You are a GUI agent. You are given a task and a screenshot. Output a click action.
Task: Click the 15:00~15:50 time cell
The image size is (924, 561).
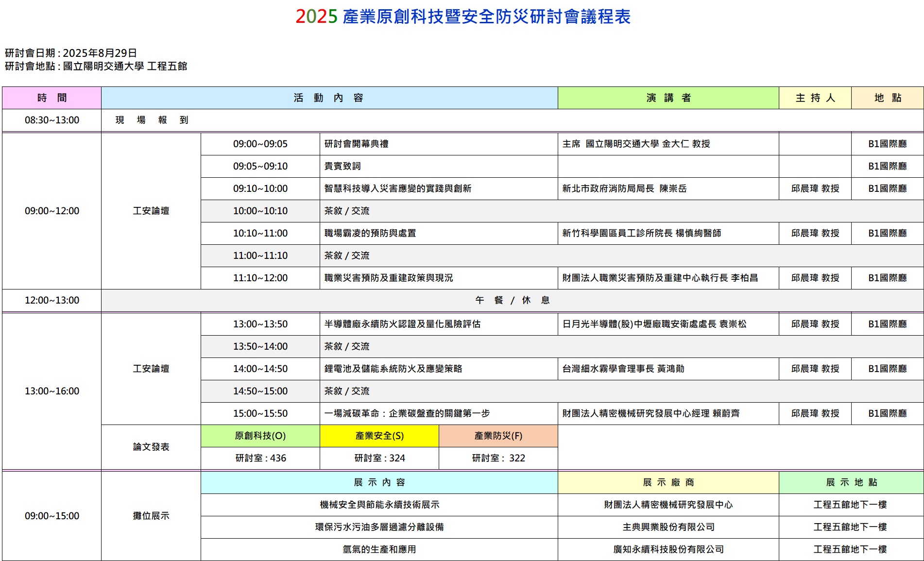[260, 413]
